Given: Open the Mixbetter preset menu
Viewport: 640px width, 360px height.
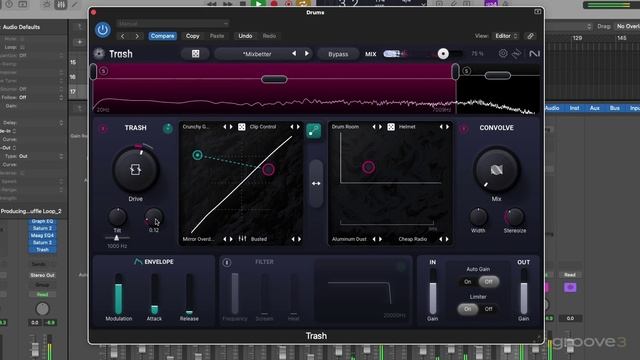Looking at the screenshot, I should (257, 54).
